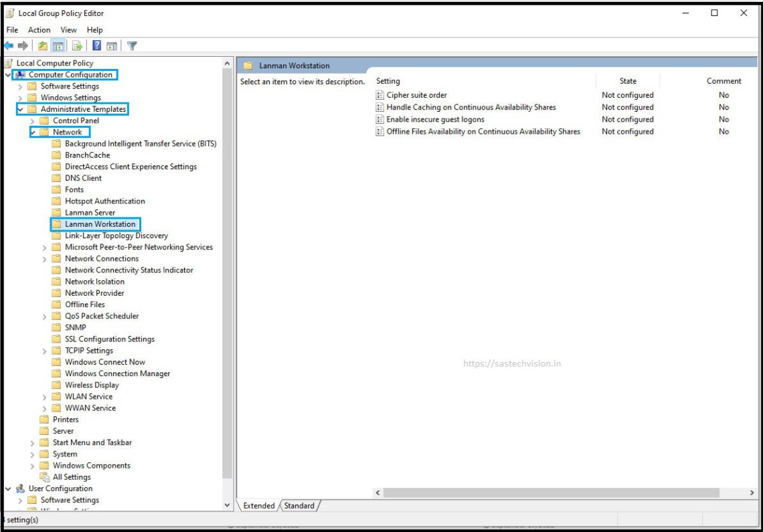Click the Back navigation arrow in the toolbar

click(8, 46)
